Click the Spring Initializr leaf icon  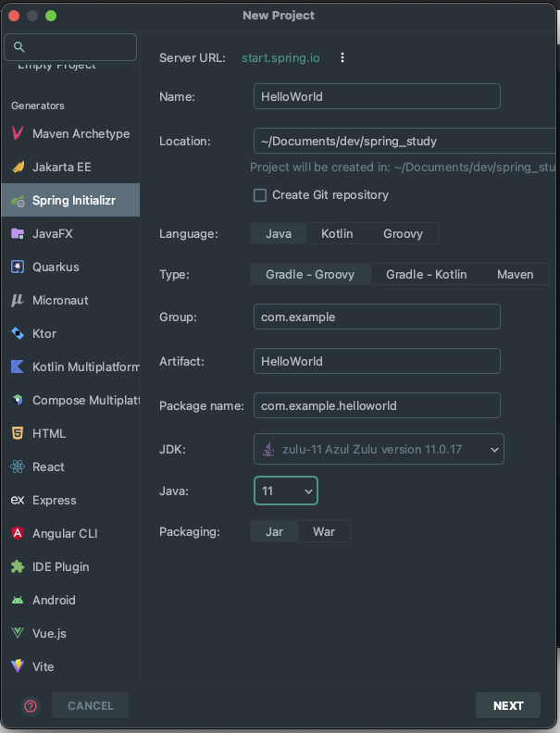click(18, 201)
